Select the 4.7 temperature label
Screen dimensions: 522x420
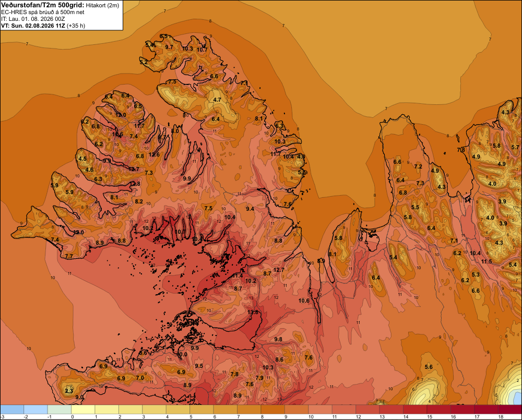click(x=217, y=100)
